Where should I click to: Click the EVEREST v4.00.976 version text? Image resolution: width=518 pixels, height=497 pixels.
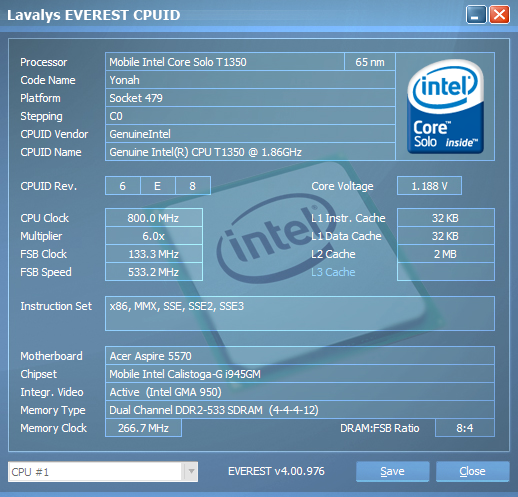click(x=276, y=471)
